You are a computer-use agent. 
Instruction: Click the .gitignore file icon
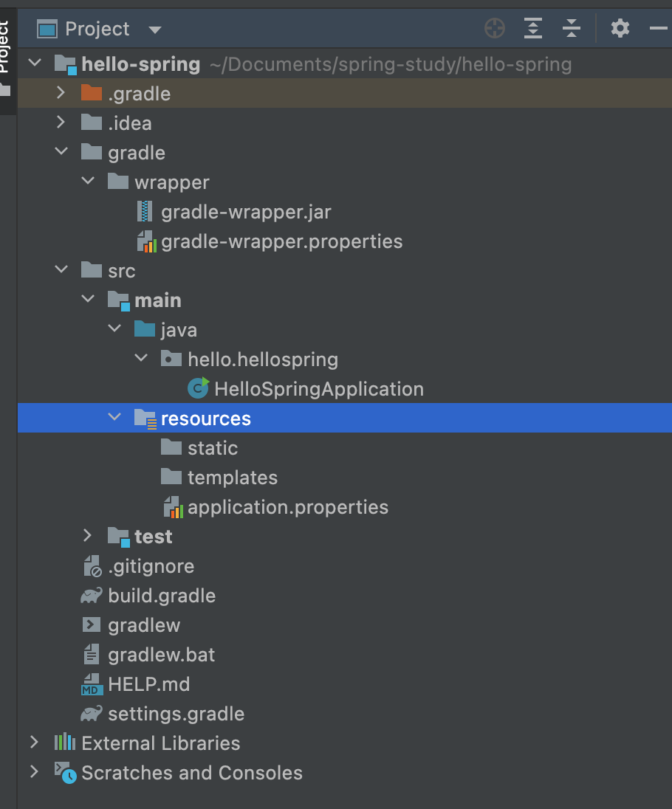pyautogui.click(x=93, y=566)
